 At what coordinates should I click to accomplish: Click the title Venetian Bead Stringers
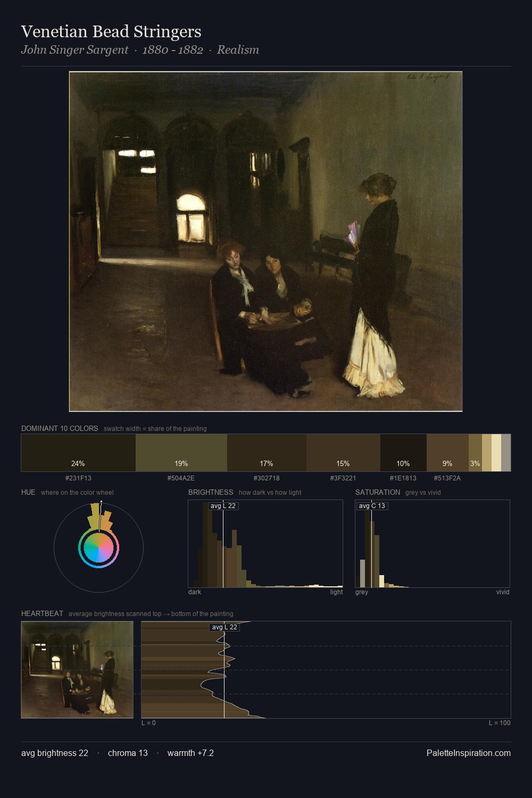coord(111,31)
